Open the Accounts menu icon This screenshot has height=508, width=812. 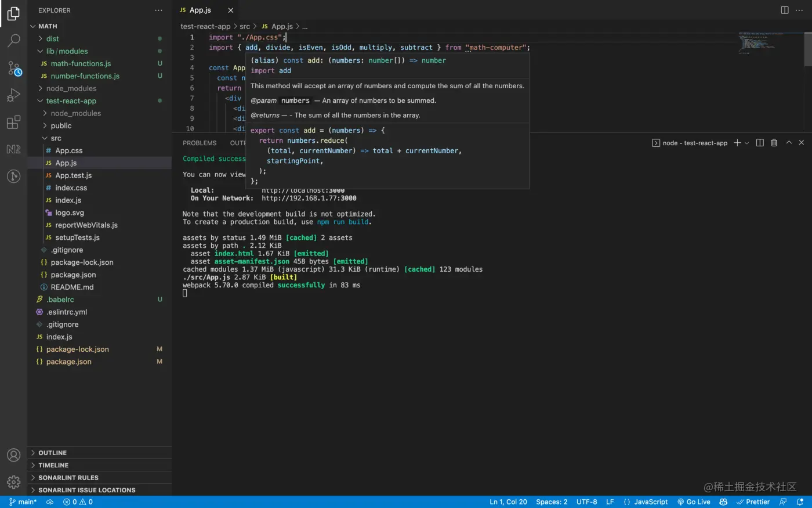tap(13, 455)
